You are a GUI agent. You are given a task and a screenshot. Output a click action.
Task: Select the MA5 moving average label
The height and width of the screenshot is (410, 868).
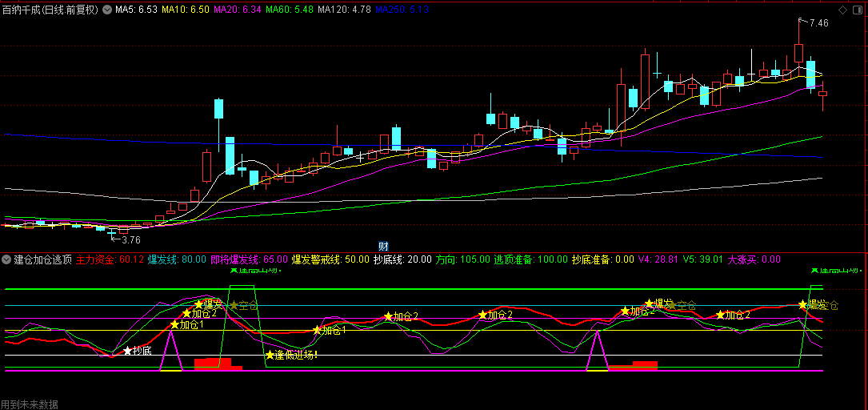136,10
